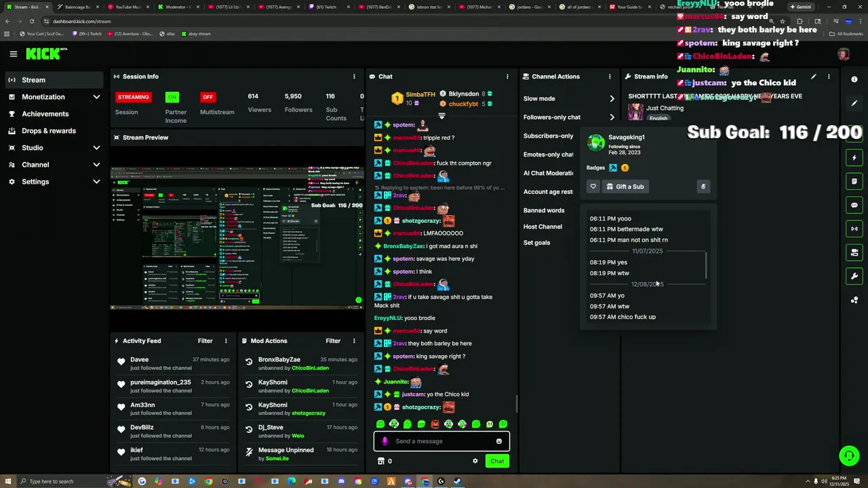This screenshot has width=868, height=488.
Task: Open Set goals channel action
Action: (536, 243)
